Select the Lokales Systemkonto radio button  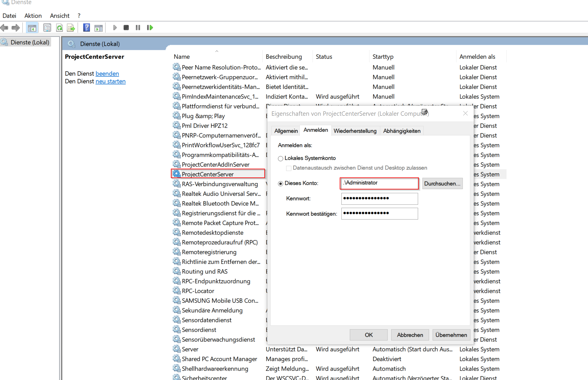[280, 158]
